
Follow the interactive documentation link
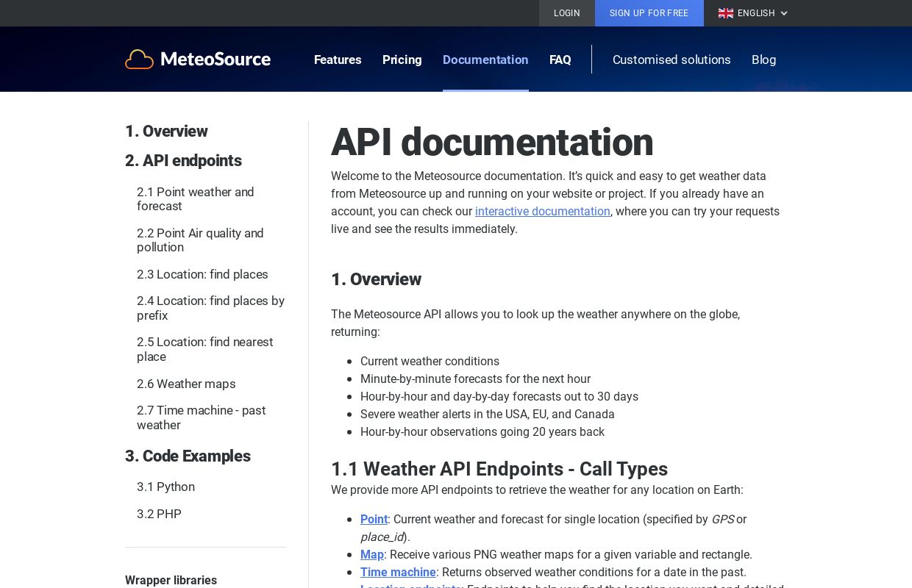click(x=543, y=212)
